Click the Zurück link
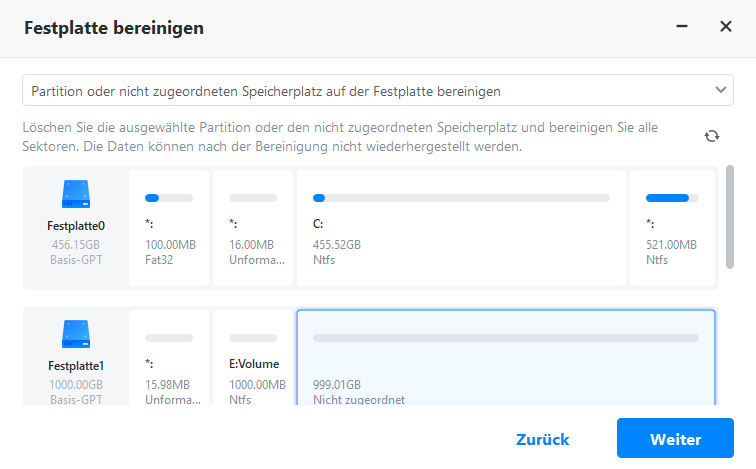The height and width of the screenshot is (469, 756). pyautogui.click(x=543, y=439)
